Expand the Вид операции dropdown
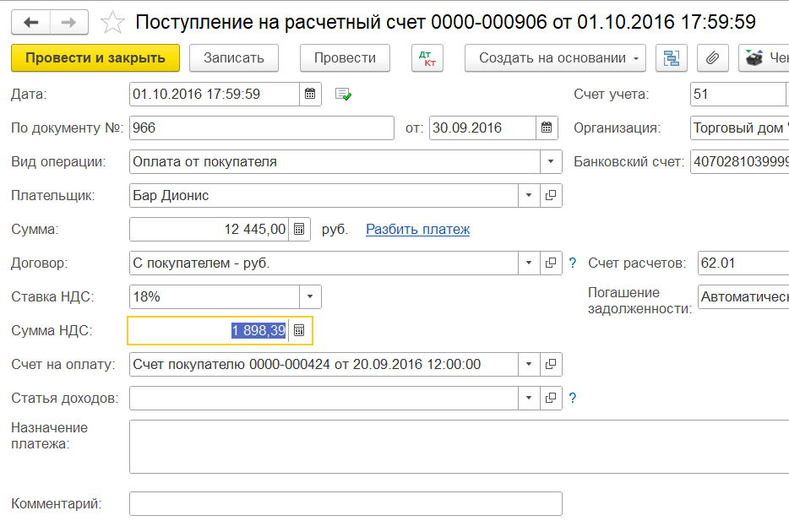 551,161
